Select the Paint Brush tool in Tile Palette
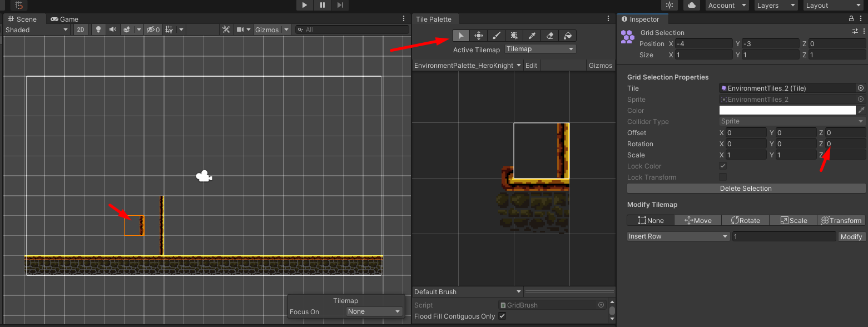This screenshot has width=868, height=327. [496, 35]
